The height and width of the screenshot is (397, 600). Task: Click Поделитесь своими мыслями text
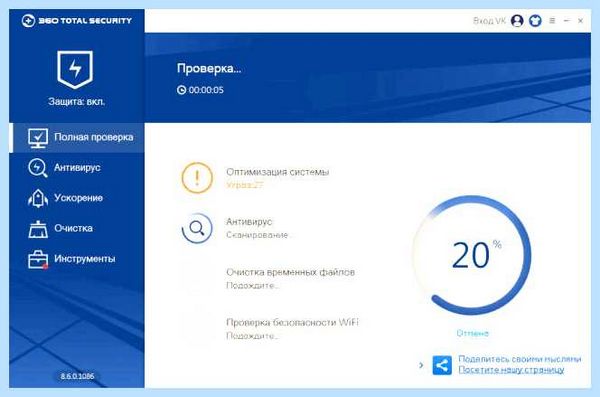click(520, 359)
